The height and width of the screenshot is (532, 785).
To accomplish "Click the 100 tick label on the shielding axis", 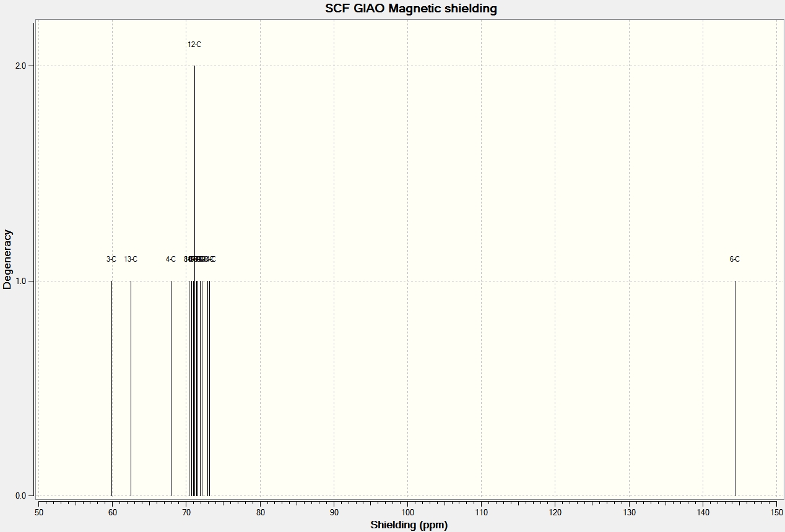I will point(407,513).
